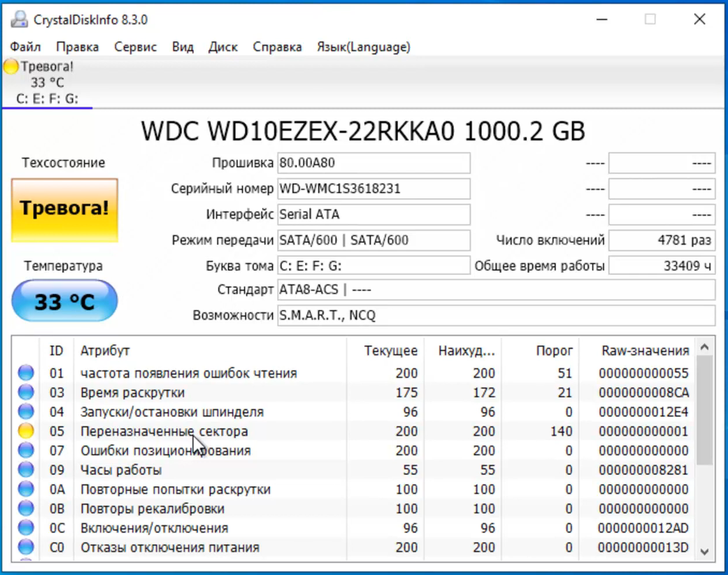Open the Справка menu
Viewport: 728px width, 575px height.
(277, 47)
